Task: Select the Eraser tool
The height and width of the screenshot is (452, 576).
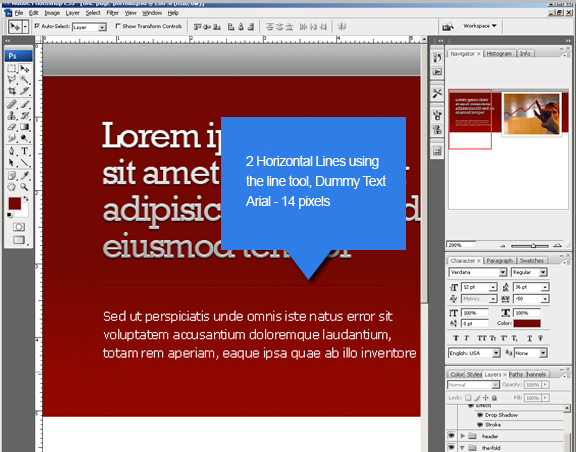Action: tap(12, 127)
